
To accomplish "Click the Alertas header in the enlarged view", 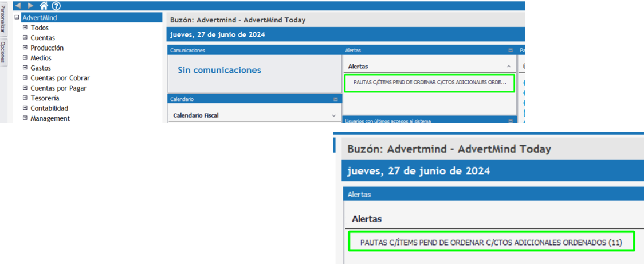I will tap(493, 195).
